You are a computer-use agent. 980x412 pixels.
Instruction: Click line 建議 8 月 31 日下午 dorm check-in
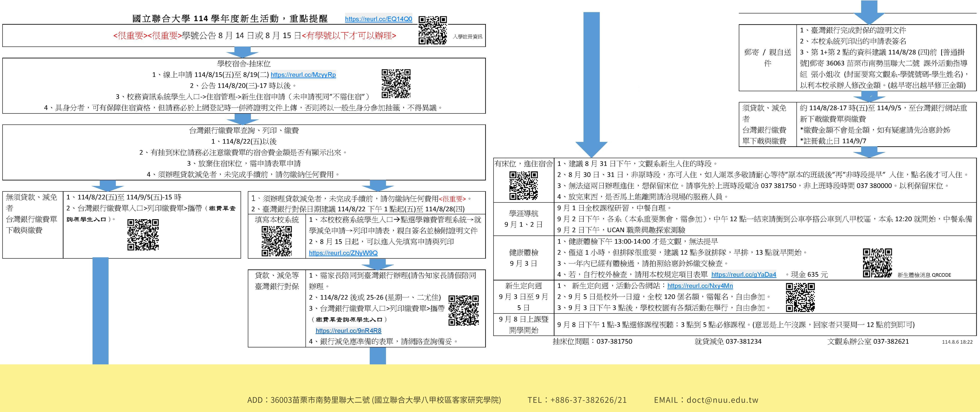point(637,164)
